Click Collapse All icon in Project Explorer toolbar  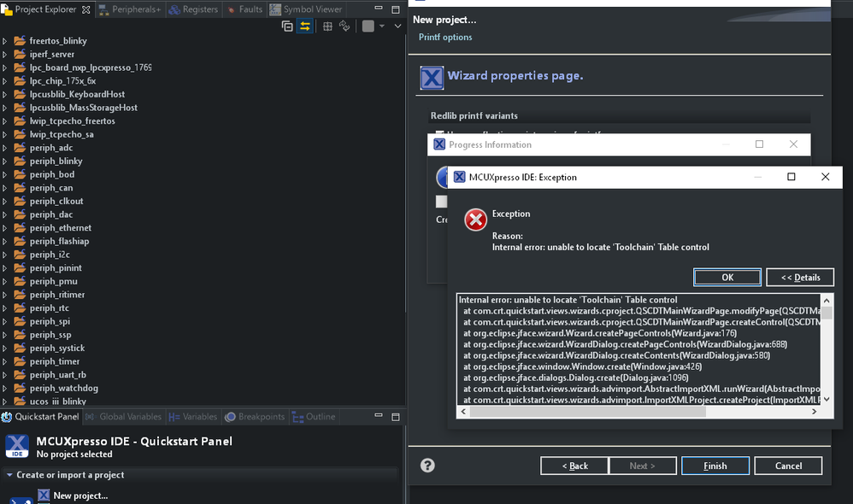coord(287,26)
